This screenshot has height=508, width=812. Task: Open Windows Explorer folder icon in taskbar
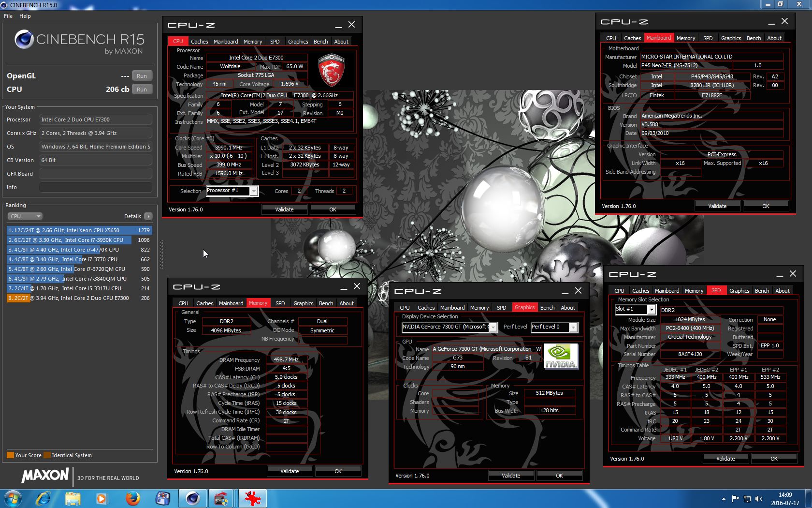(73, 498)
